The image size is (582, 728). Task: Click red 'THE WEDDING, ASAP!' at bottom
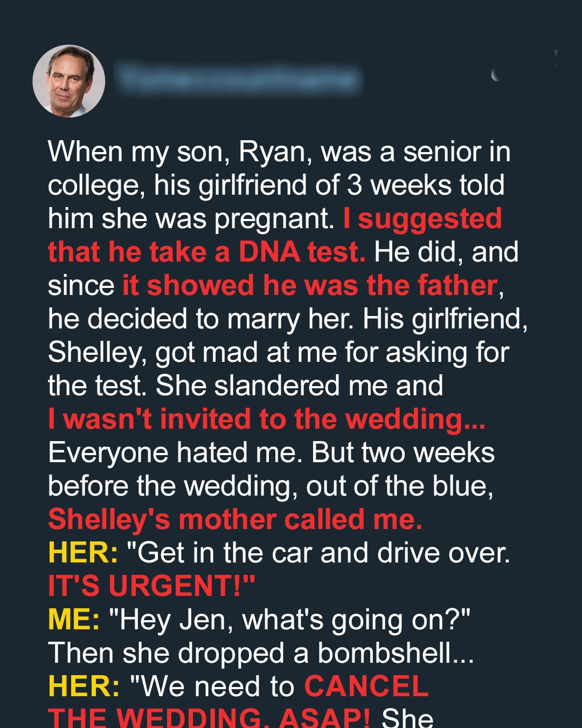(x=209, y=718)
